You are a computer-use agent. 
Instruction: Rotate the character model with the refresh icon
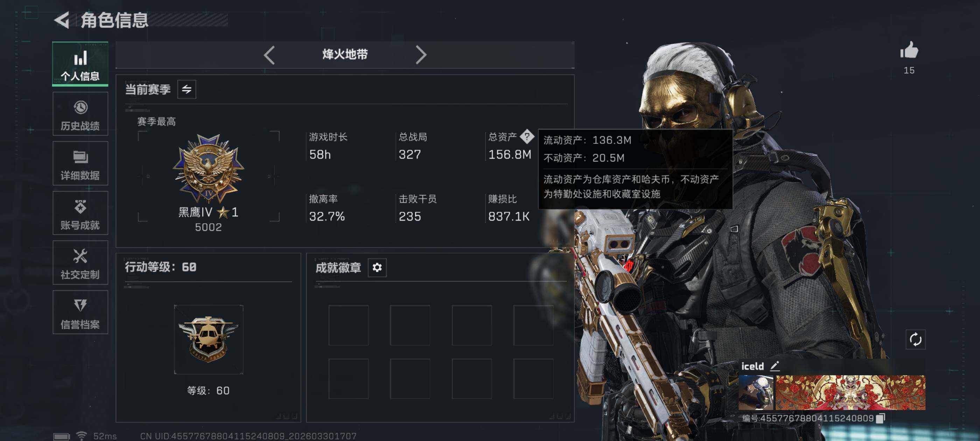click(915, 339)
